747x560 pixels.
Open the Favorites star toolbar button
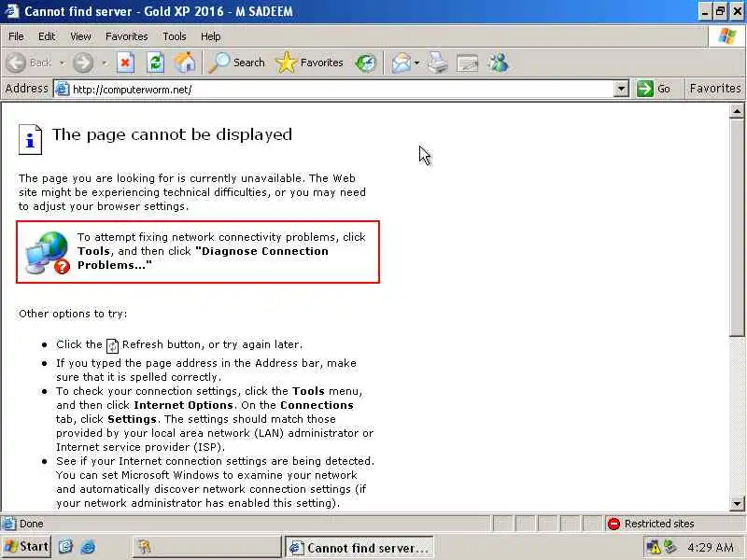pos(310,63)
